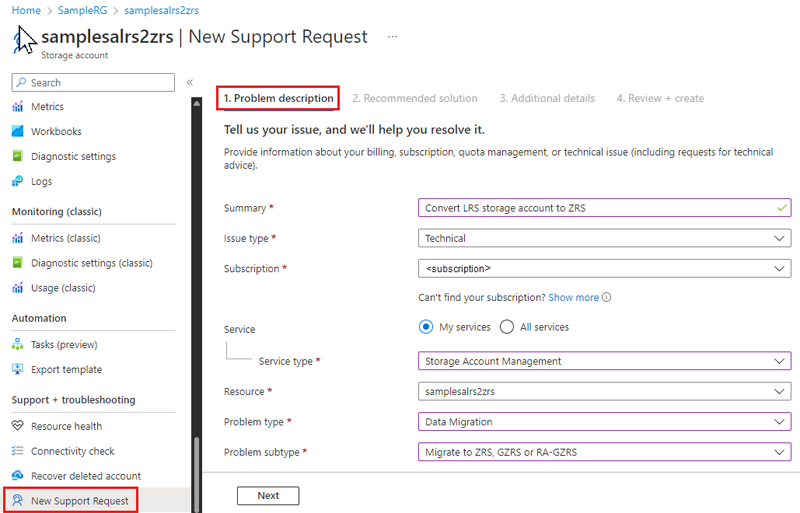Click the New Support Request menu text
The image size is (800, 513).
80,501
